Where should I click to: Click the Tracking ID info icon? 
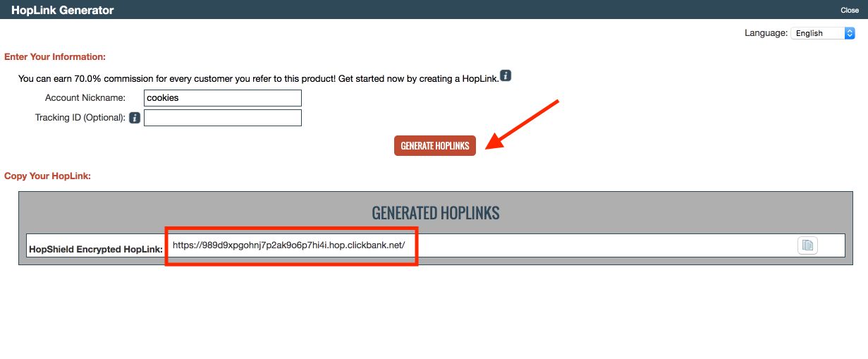135,118
